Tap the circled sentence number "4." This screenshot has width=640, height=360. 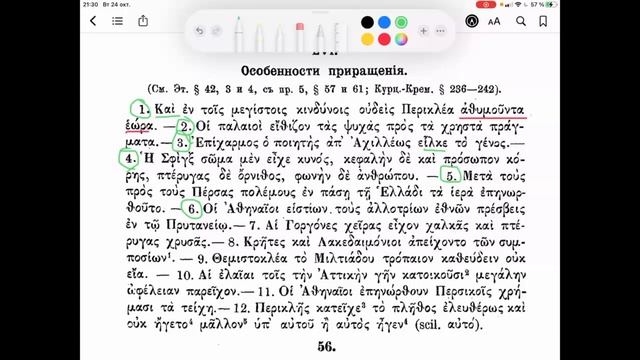tap(130, 159)
